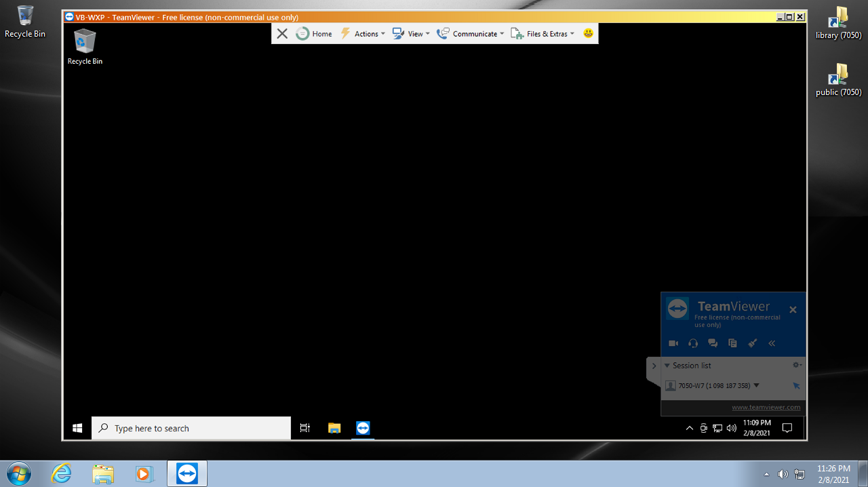Click the whiteboard brush icon in TeamViewer panel
The width and height of the screenshot is (868, 487).
tap(752, 343)
